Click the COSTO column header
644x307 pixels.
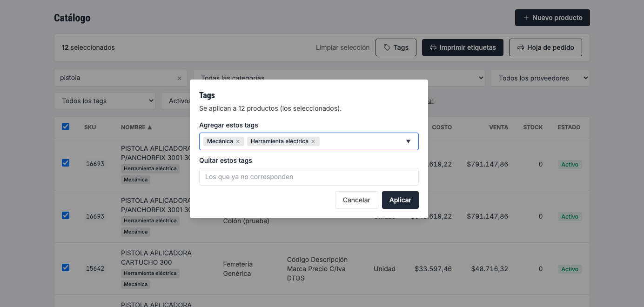[442, 127]
